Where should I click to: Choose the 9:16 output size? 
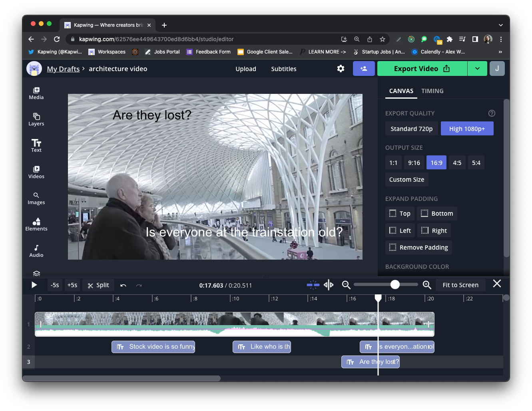(414, 163)
